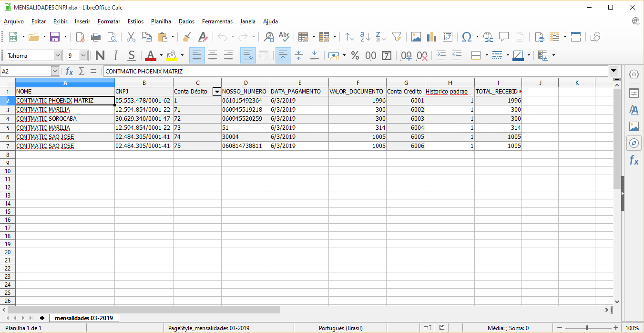The height and width of the screenshot is (333, 644).
Task: Sort descending Z to A
Action: click(381, 37)
